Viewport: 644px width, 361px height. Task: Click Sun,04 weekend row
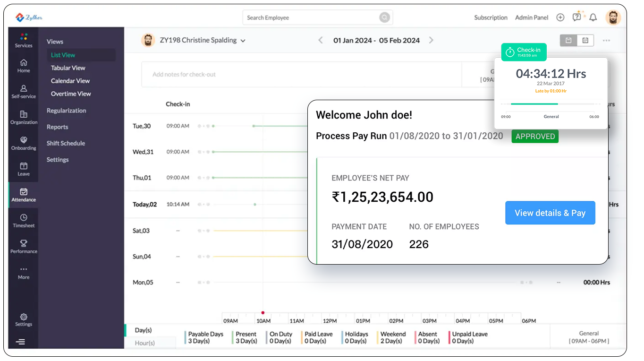coord(216,257)
